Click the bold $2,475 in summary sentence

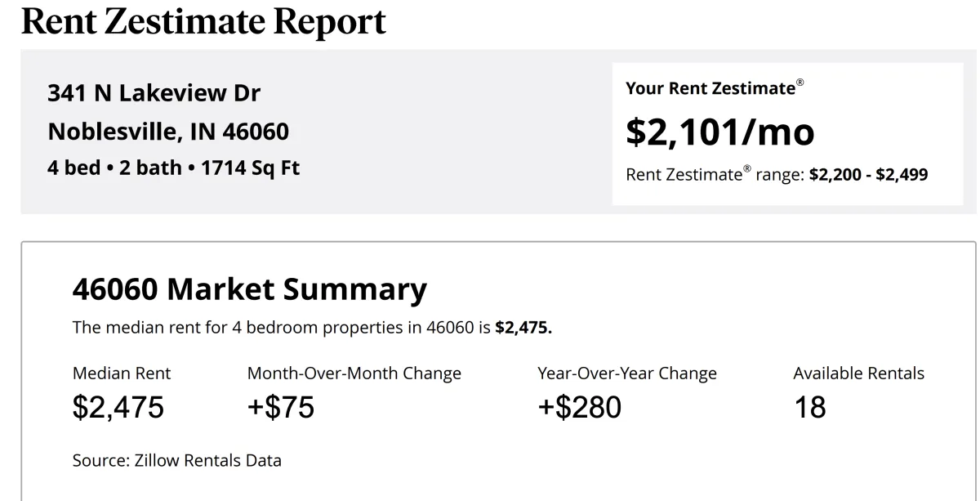coord(523,328)
